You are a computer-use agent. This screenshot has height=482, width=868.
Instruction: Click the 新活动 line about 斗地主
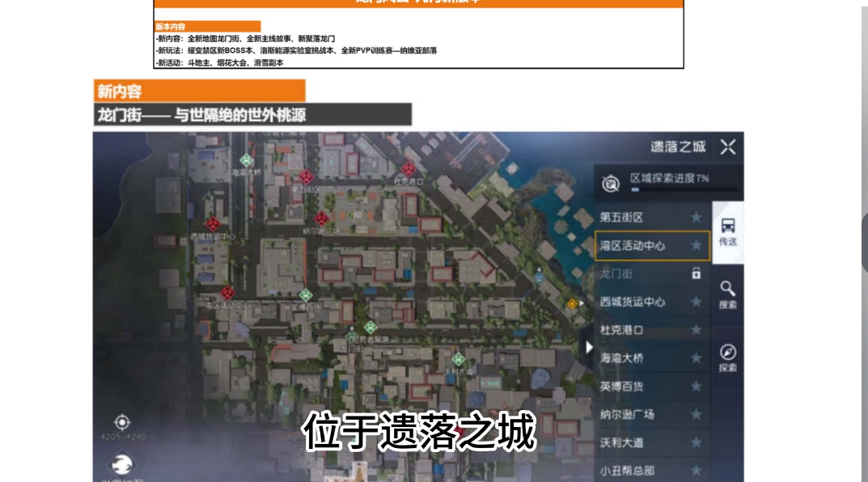(x=219, y=62)
